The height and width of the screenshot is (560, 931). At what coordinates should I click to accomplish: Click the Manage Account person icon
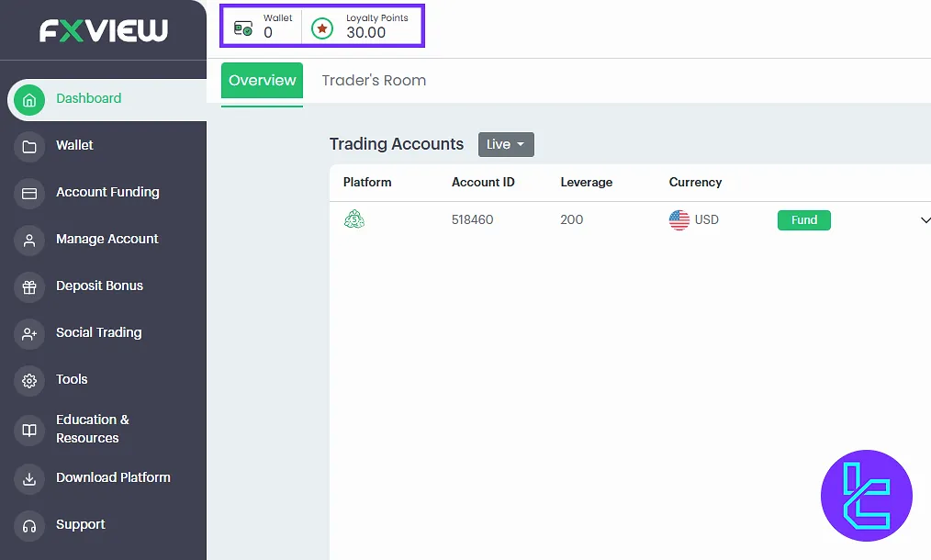point(29,241)
